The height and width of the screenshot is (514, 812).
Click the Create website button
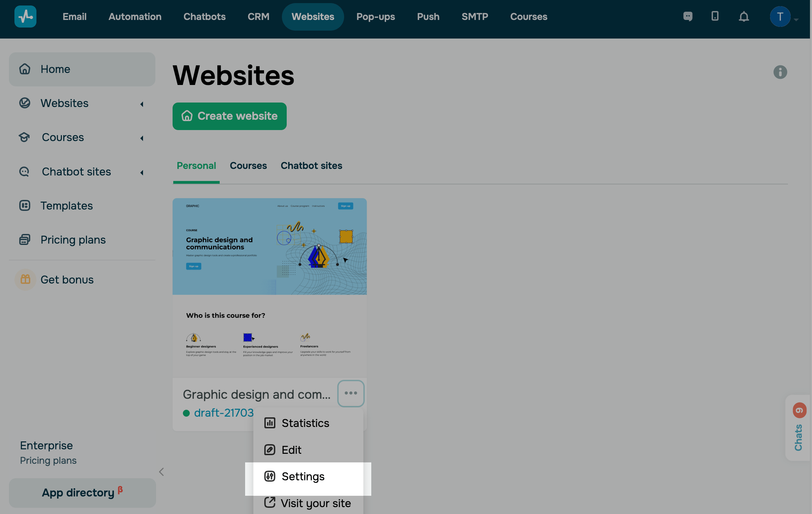coord(230,116)
